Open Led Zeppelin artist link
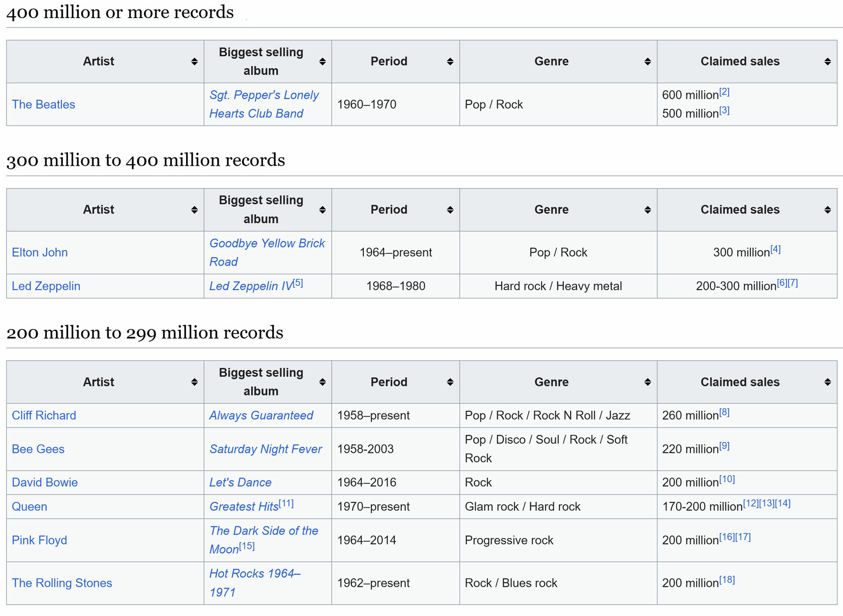843x616 pixels. [46, 286]
